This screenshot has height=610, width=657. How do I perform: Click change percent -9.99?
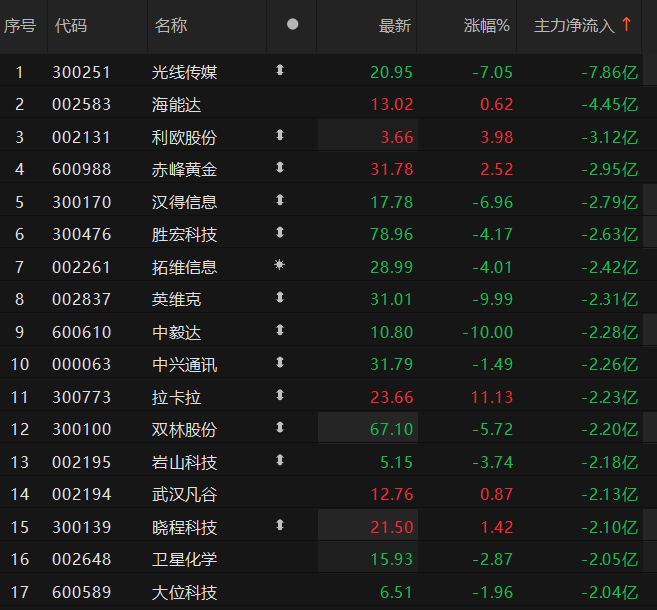coord(492,300)
